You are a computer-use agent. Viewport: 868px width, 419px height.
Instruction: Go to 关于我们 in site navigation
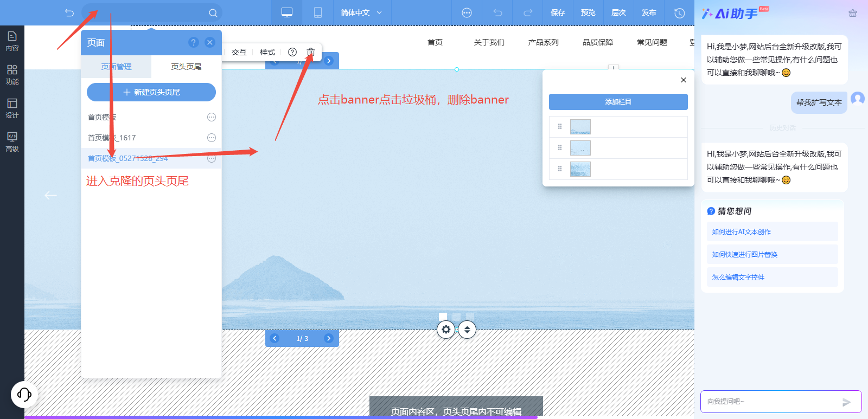tap(489, 42)
